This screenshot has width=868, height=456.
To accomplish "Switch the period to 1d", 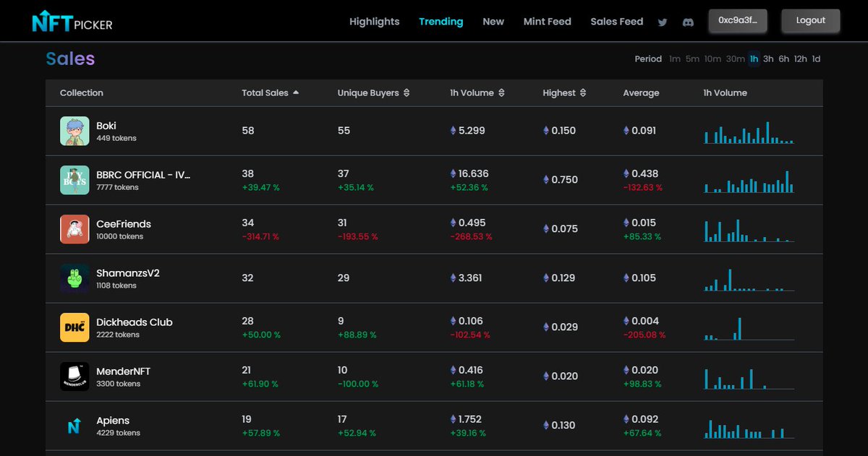I will (816, 59).
